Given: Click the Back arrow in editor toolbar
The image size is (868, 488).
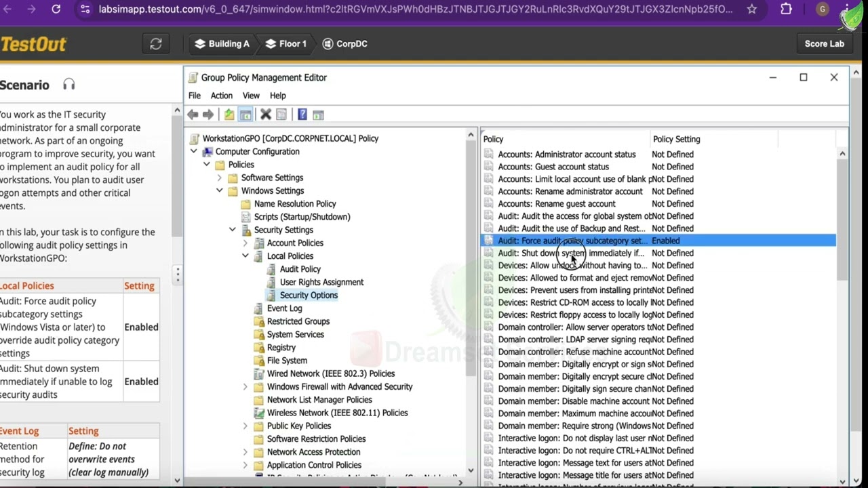Looking at the screenshot, I should pos(193,115).
